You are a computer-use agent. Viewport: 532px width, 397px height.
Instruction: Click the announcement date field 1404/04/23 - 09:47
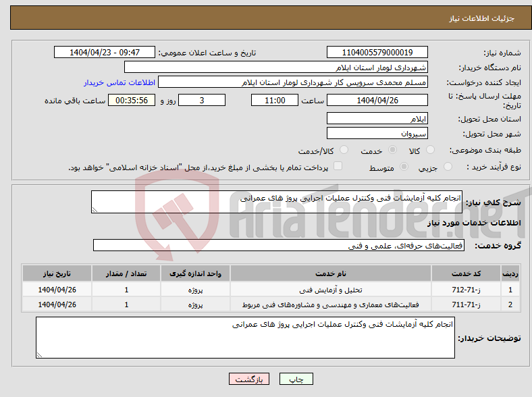(x=105, y=52)
